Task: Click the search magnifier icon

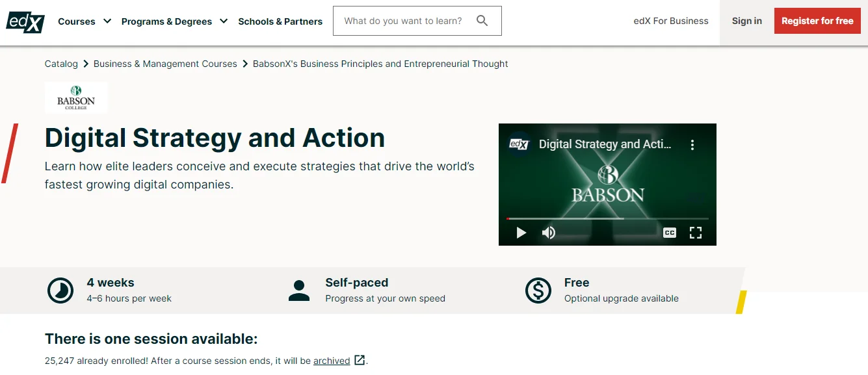Action: [482, 21]
